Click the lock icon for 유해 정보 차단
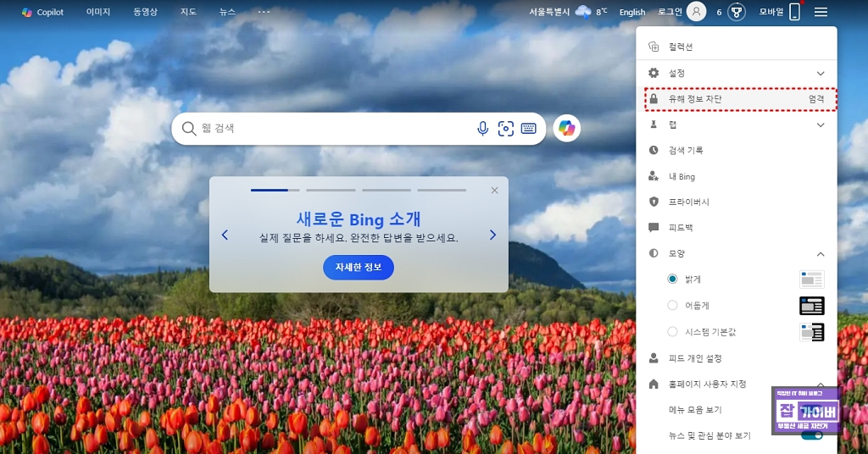868x454 pixels. (654, 99)
